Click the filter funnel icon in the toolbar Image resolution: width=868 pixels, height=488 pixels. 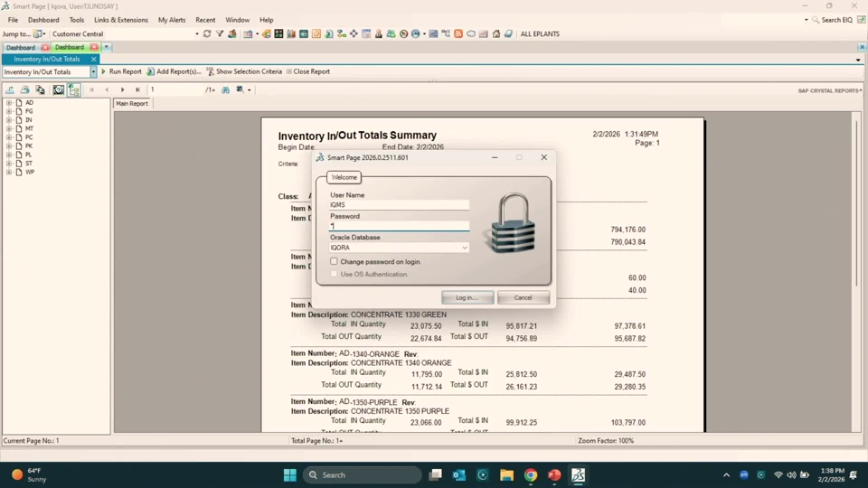pos(220,33)
